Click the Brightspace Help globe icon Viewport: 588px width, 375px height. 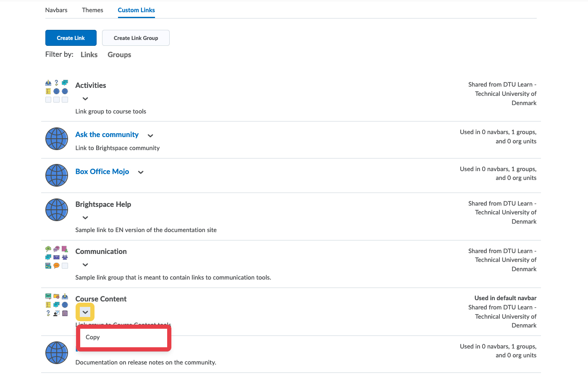click(x=56, y=210)
